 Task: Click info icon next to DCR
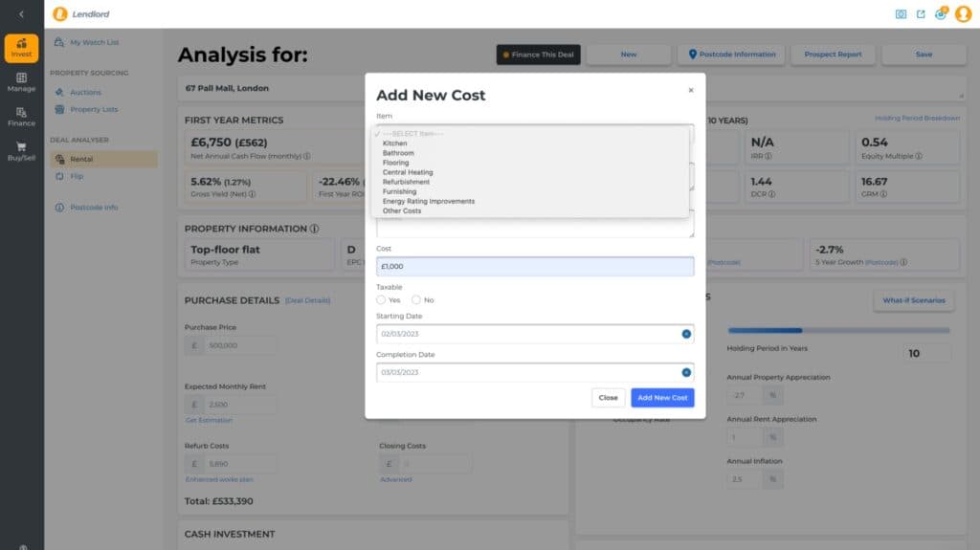point(772,194)
